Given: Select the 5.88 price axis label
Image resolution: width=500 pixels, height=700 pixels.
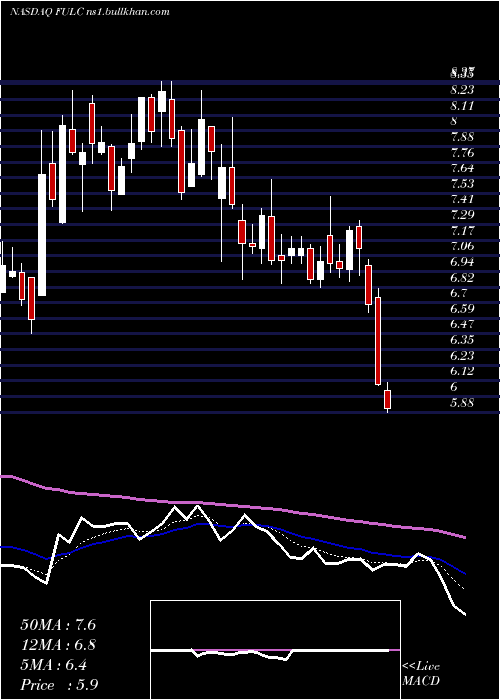Looking at the screenshot, I should coord(462,403).
